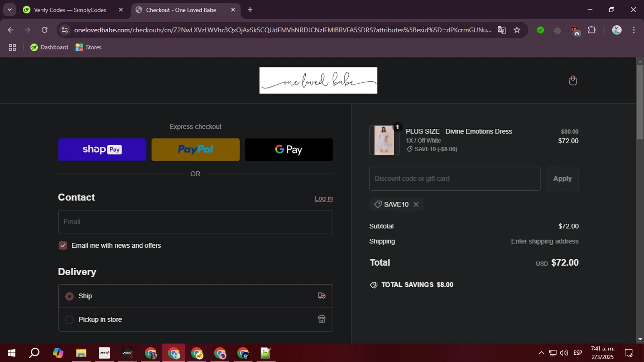
Task: Select the Ship delivery option
Action: (x=195, y=296)
